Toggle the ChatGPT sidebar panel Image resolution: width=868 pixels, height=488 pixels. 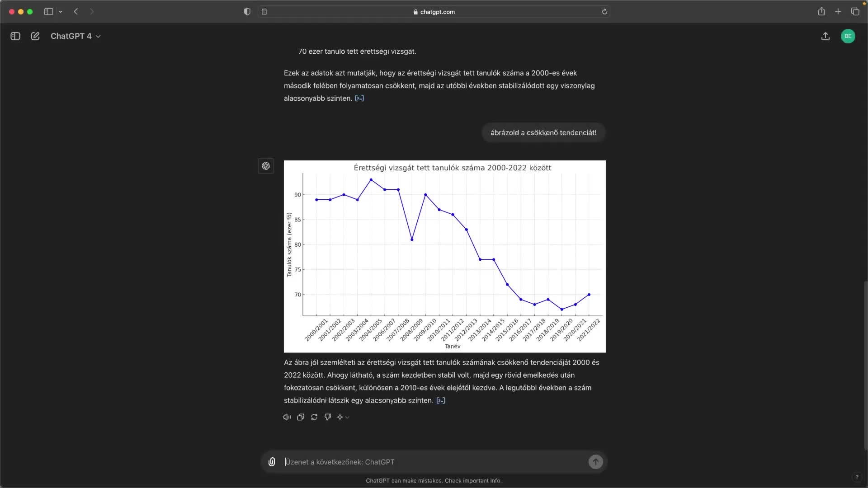pos(15,36)
